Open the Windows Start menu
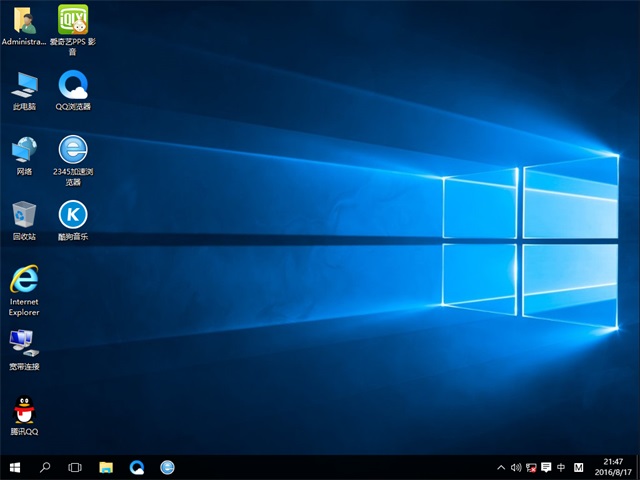This screenshot has height=480, width=640. click(x=15, y=467)
